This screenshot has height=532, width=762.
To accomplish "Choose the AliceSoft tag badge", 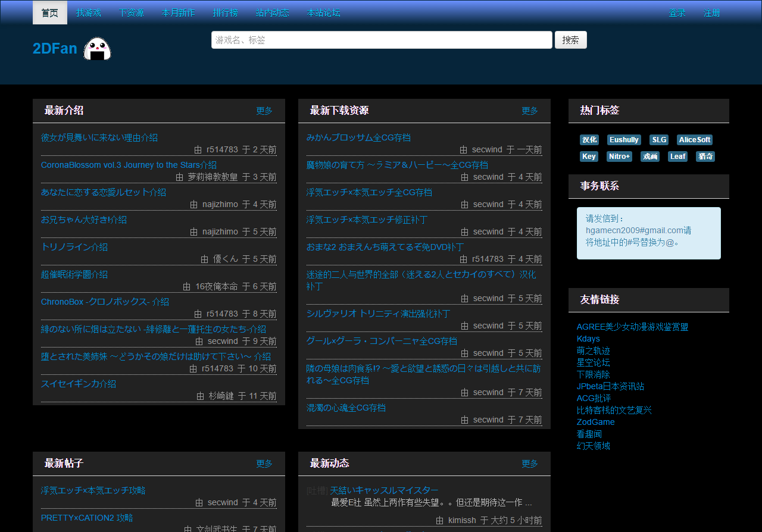I will (694, 140).
